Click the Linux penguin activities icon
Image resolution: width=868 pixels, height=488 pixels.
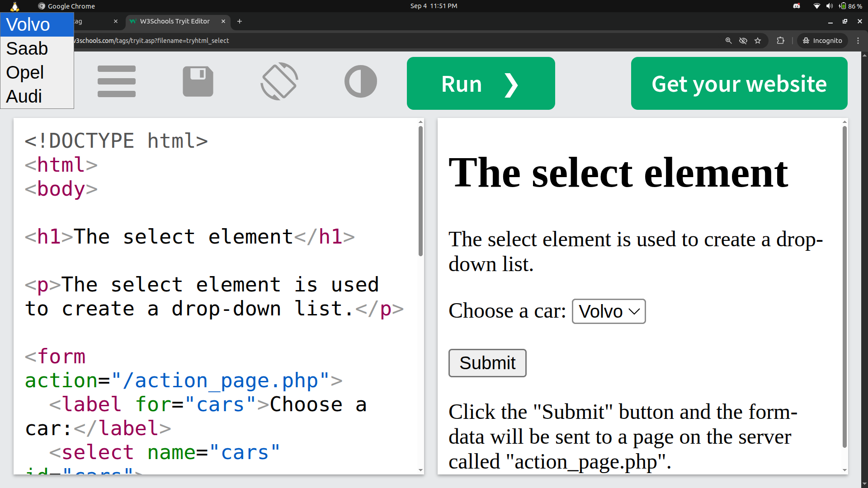tap(15, 6)
